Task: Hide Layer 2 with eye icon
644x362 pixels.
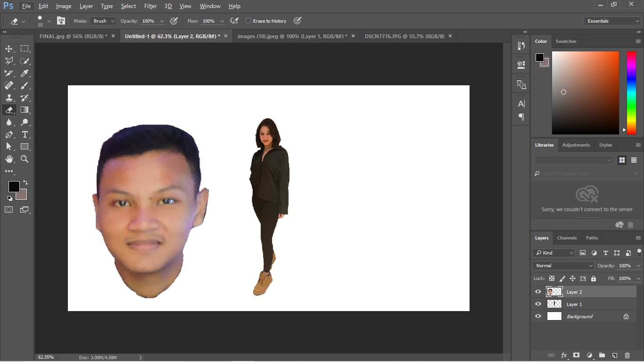Action: click(x=538, y=292)
